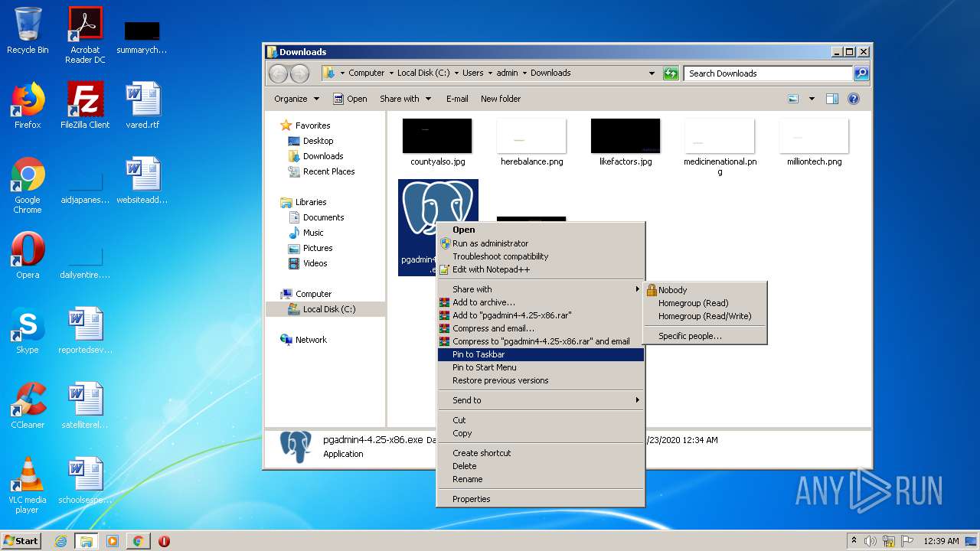Viewport: 980px width, 551px height.
Task: Launch Acrobat Reader DC from desktop
Action: tap(85, 34)
